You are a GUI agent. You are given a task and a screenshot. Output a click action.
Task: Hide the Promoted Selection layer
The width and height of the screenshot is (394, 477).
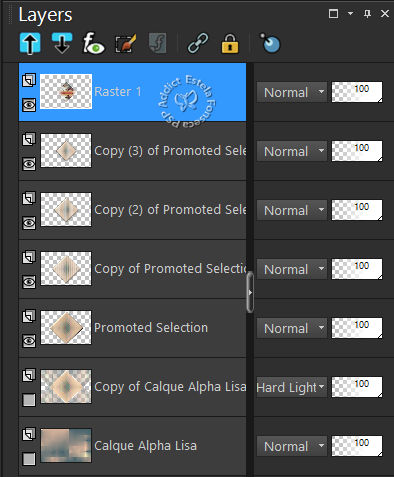[x=29, y=341]
